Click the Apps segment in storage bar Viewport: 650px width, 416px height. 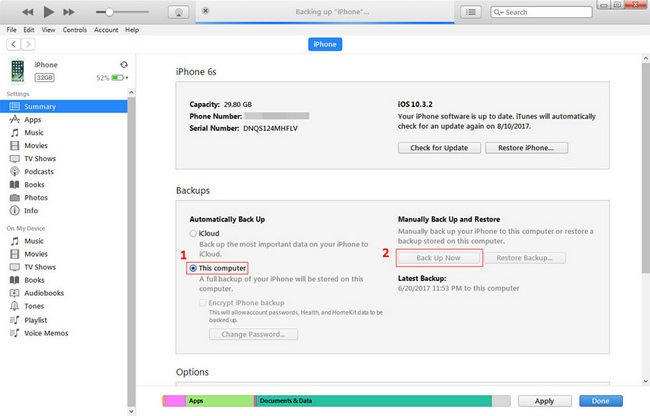pyautogui.click(x=220, y=401)
